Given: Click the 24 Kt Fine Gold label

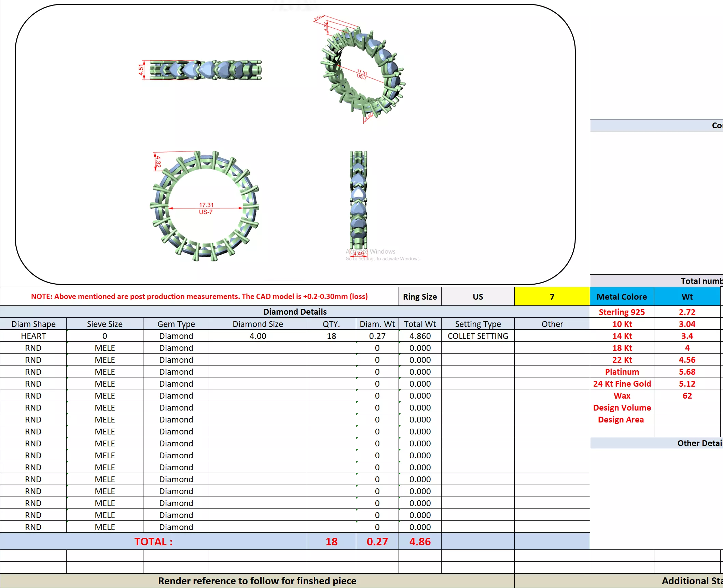Looking at the screenshot, I should (x=622, y=384).
